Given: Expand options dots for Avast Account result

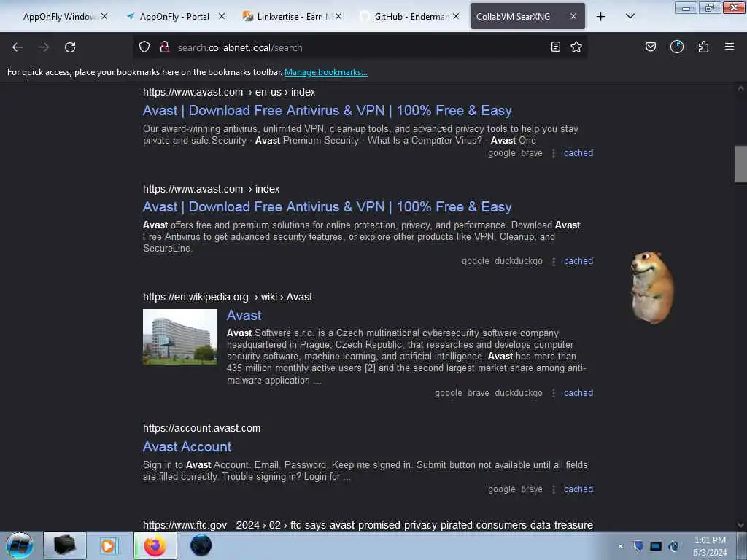Looking at the screenshot, I should click(x=554, y=489).
